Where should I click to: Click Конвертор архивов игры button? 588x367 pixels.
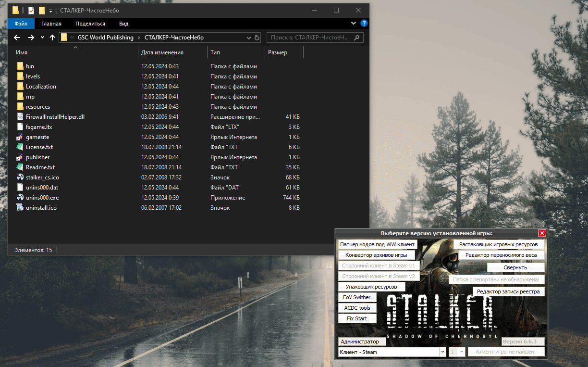coord(377,255)
